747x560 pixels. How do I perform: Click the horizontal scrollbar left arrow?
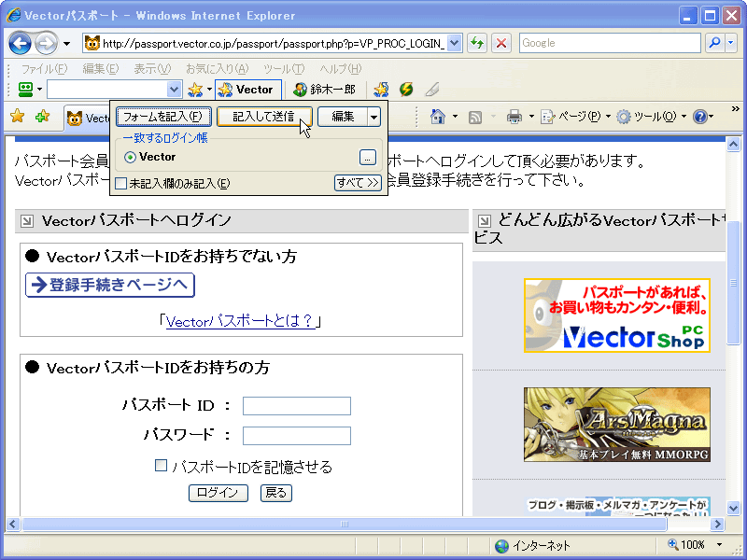(x=12, y=525)
